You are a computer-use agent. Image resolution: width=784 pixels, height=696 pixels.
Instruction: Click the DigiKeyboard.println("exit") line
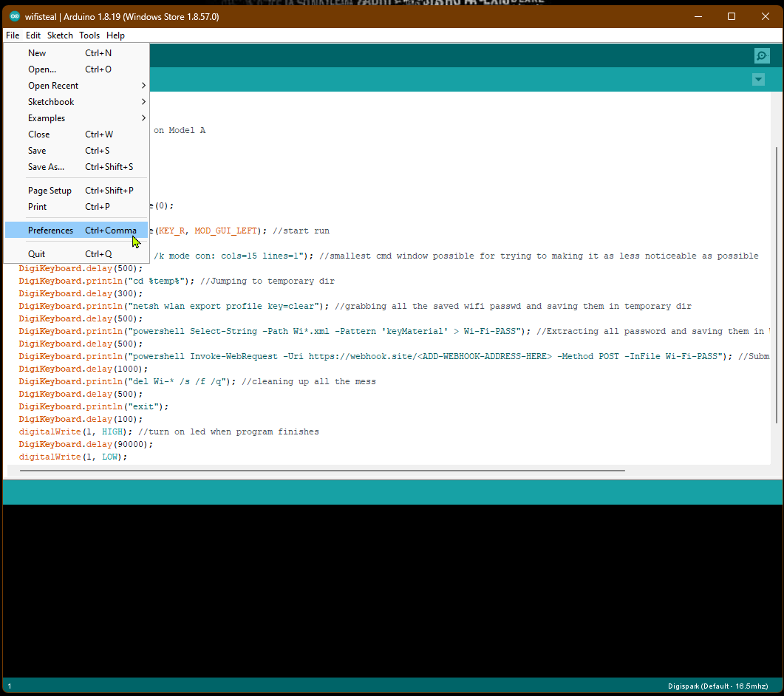point(94,406)
